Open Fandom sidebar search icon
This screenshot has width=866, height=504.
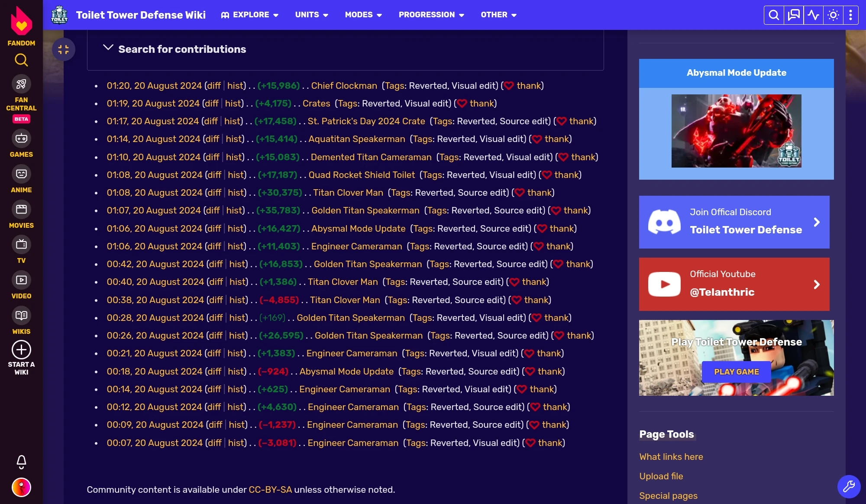tap(21, 60)
